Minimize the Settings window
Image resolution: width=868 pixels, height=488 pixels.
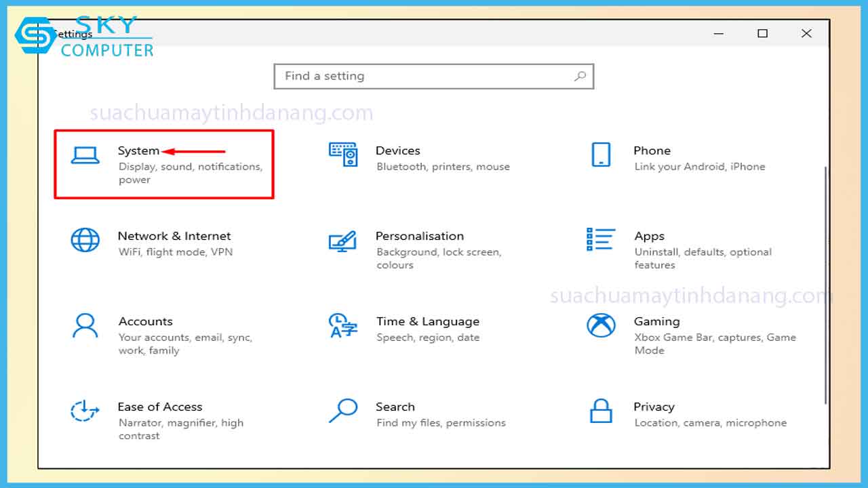[719, 33]
